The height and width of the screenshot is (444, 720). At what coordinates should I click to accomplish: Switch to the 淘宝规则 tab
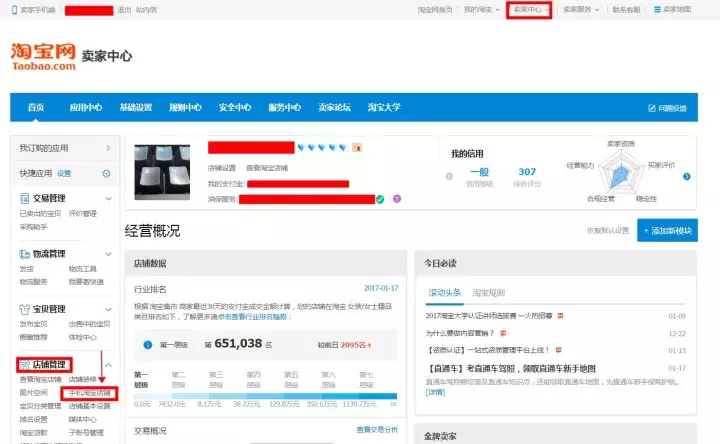489,293
